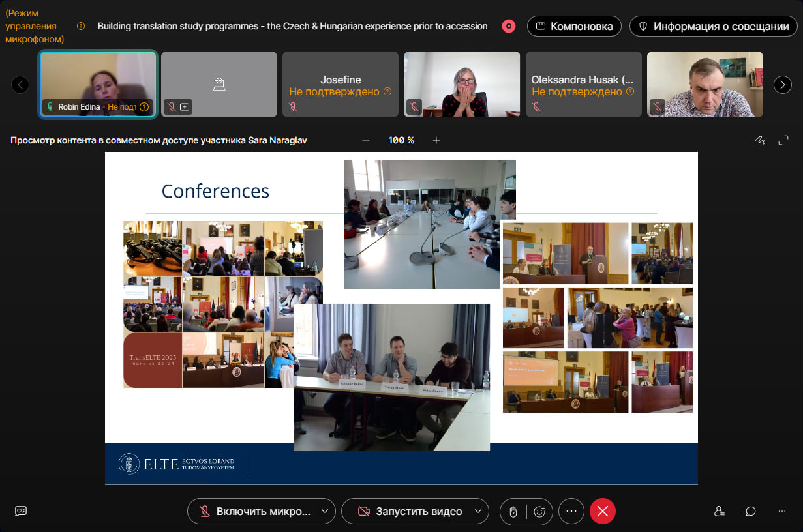
Task: Raise hand with the hand icon
Action: coord(513,511)
